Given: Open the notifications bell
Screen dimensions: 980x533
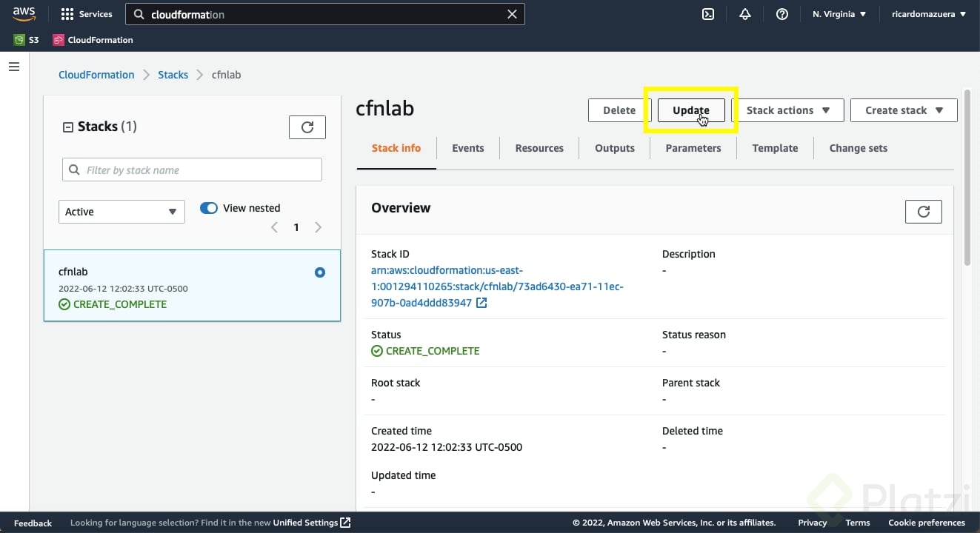Looking at the screenshot, I should 745,14.
